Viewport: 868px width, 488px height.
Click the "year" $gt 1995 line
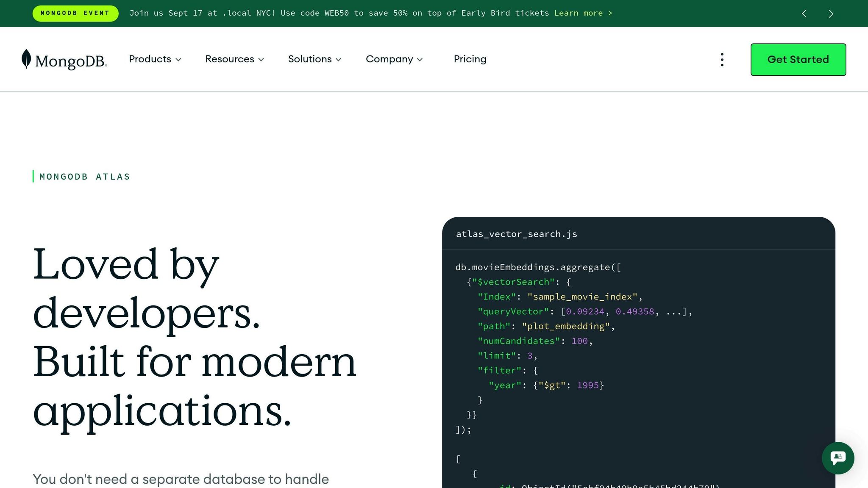[x=546, y=385]
